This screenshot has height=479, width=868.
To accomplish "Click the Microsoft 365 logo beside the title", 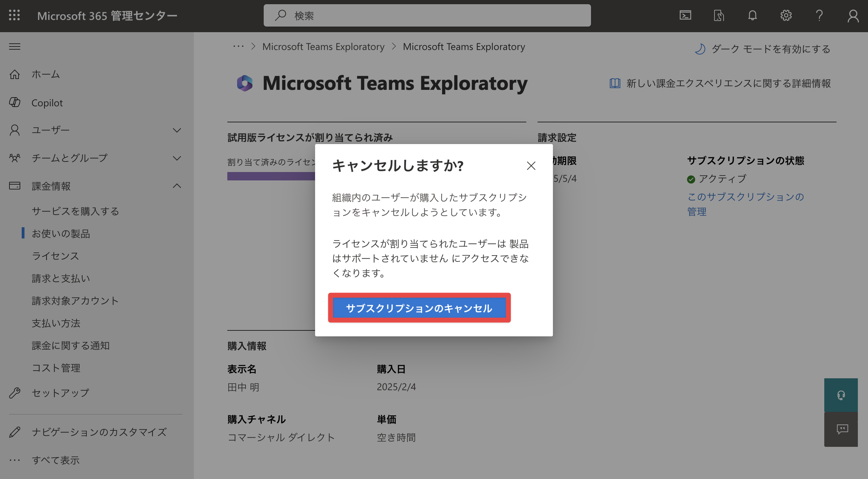I will 245,83.
